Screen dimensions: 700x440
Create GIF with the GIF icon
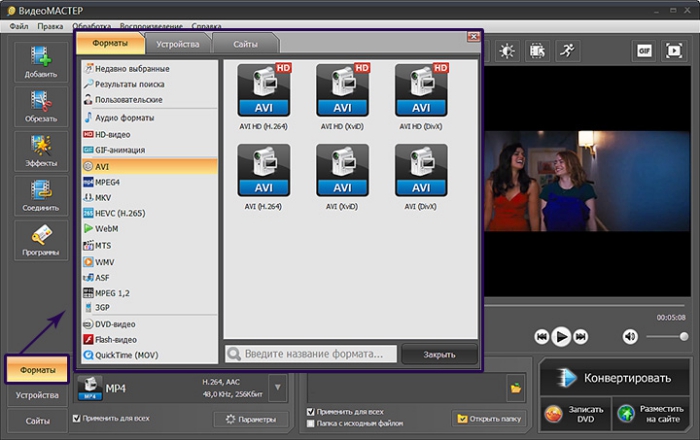(x=644, y=51)
